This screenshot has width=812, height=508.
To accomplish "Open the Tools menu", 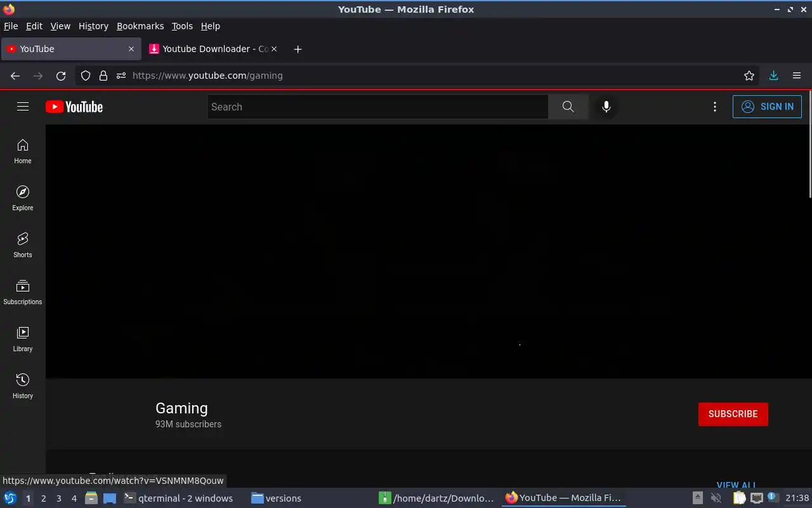I will [182, 26].
